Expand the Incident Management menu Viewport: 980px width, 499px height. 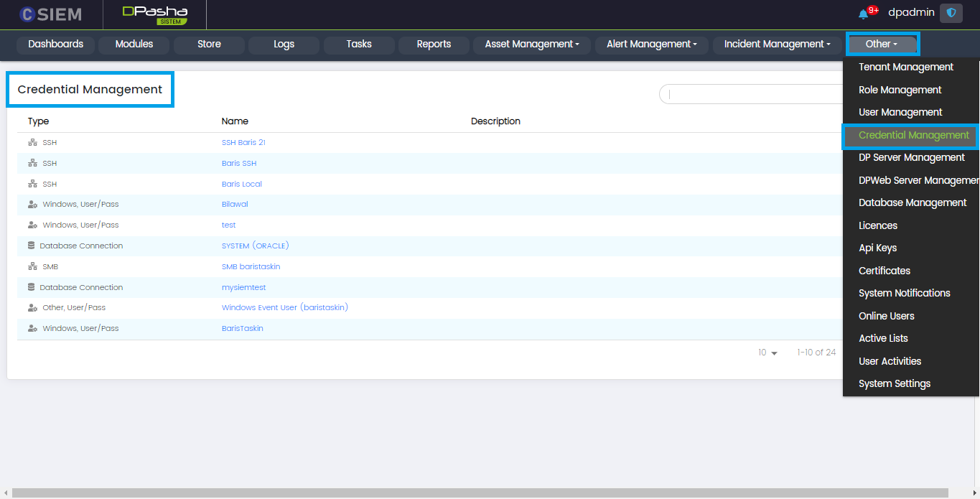[x=777, y=45]
